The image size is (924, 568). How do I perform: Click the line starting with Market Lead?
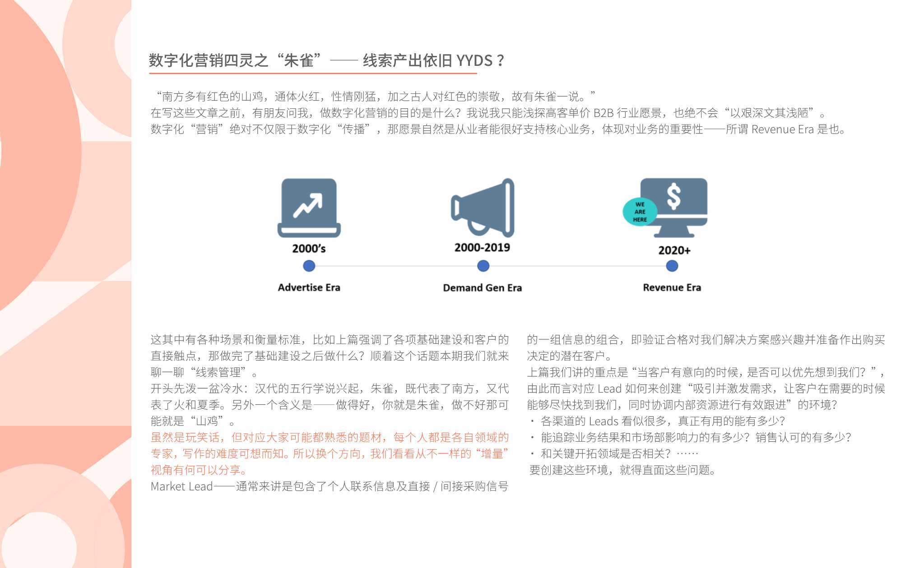(330, 486)
